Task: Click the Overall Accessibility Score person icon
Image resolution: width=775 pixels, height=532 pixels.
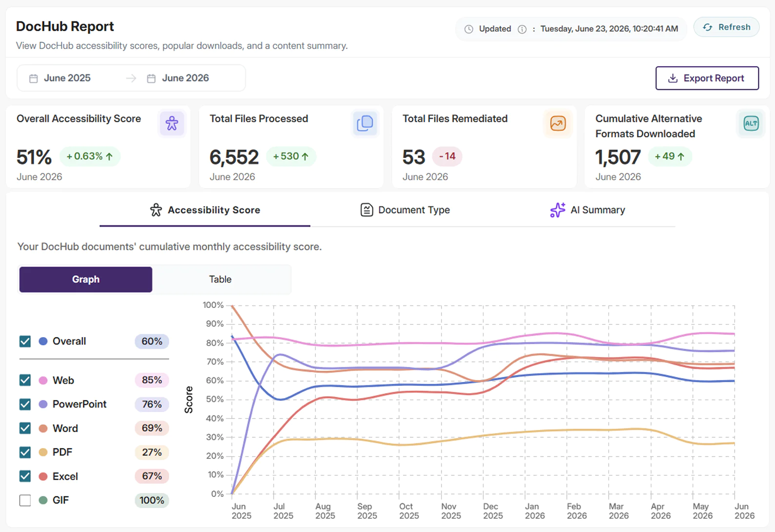Action: 172,123
